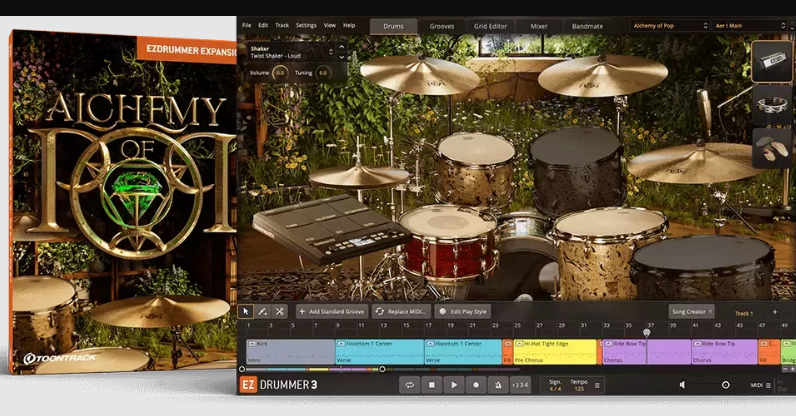Open the Alchemy of Pop library dropdown
796x416 pixels.
[669, 25]
